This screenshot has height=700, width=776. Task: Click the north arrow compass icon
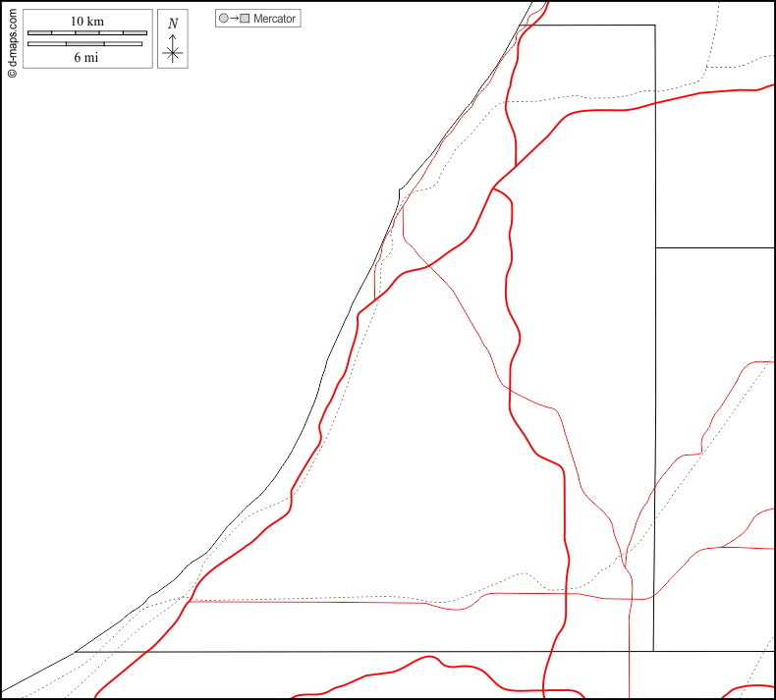pyautogui.click(x=173, y=39)
